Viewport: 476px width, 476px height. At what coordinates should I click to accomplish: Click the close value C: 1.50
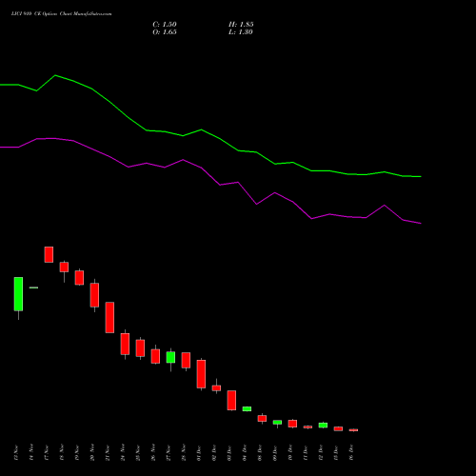pyautogui.click(x=165, y=25)
